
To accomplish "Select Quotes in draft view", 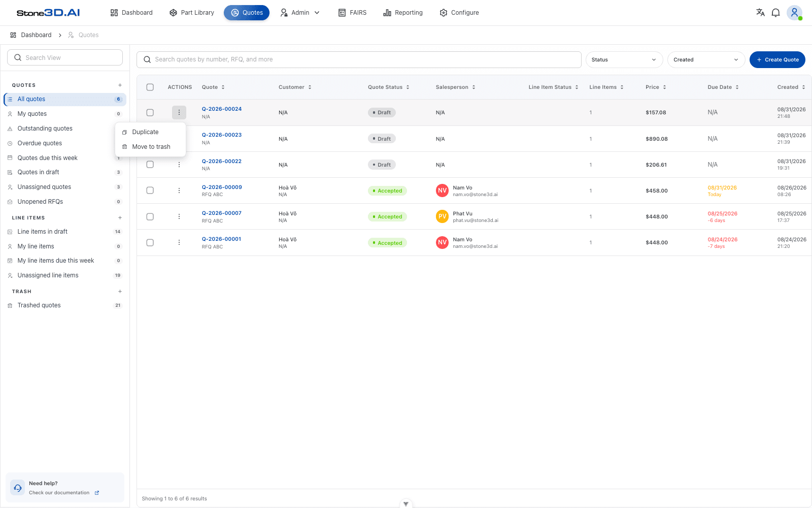I will click(64, 172).
